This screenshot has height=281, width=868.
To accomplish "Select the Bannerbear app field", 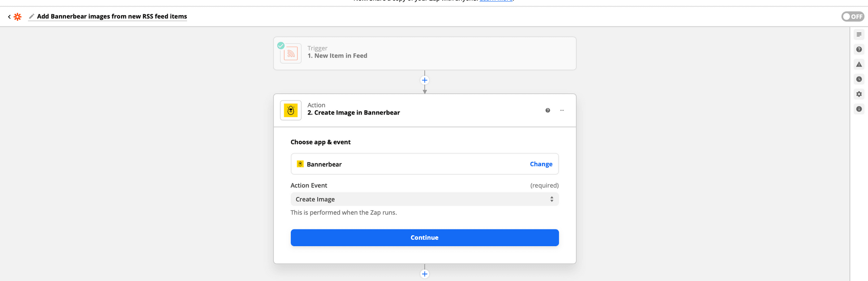I will pos(425,164).
